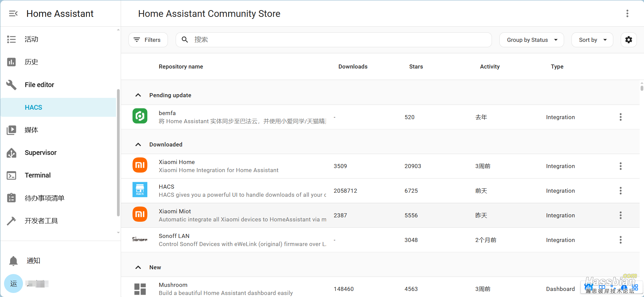Open the three-dot menu for Xiaomi Miot

[x=620, y=215]
